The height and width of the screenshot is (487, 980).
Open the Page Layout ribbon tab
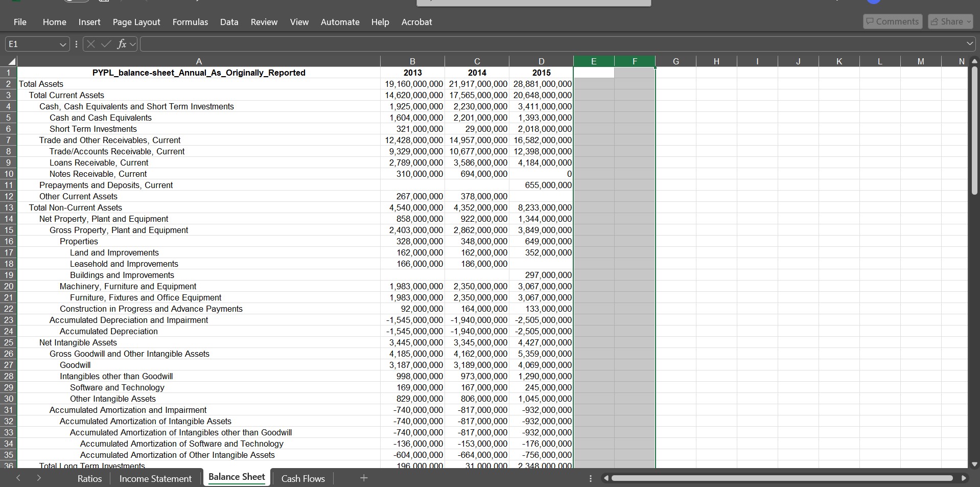click(136, 22)
